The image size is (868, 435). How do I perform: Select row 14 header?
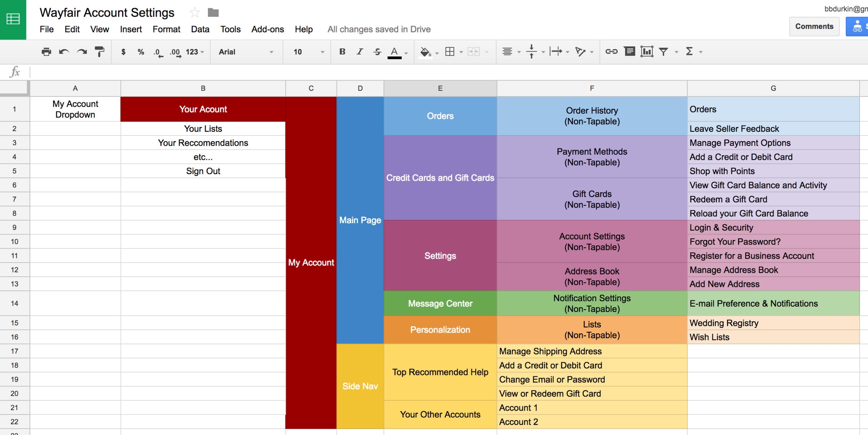tap(15, 303)
